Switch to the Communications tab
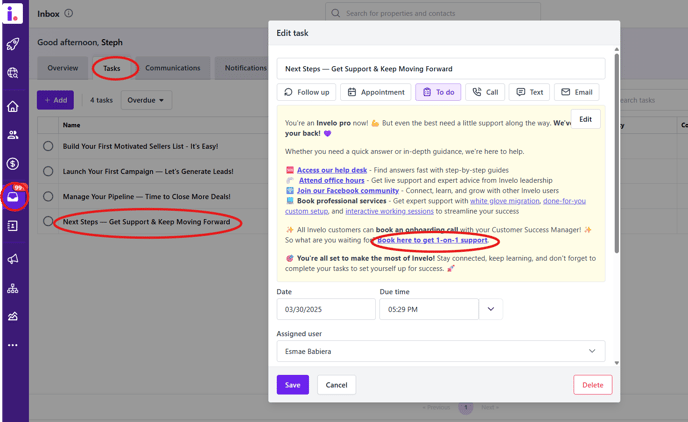Image resolution: width=688 pixels, height=422 pixels. pyautogui.click(x=172, y=68)
